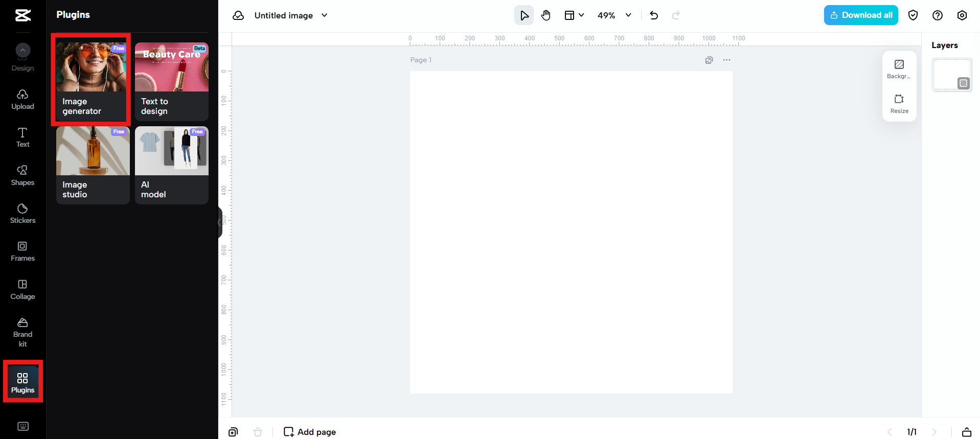This screenshot has height=439, width=980.
Task: Duplicate Page 1 using the copy icon
Action: (x=709, y=60)
